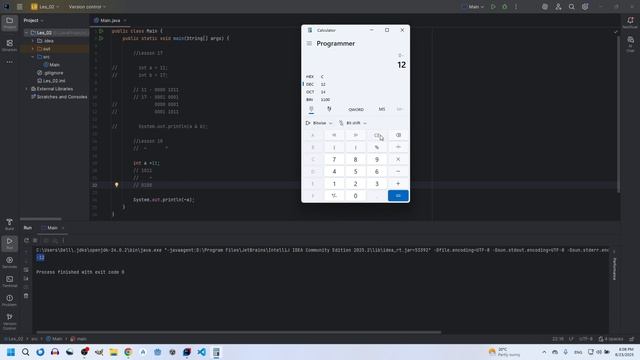Open the Main run configuration dropdown

coord(473,7)
